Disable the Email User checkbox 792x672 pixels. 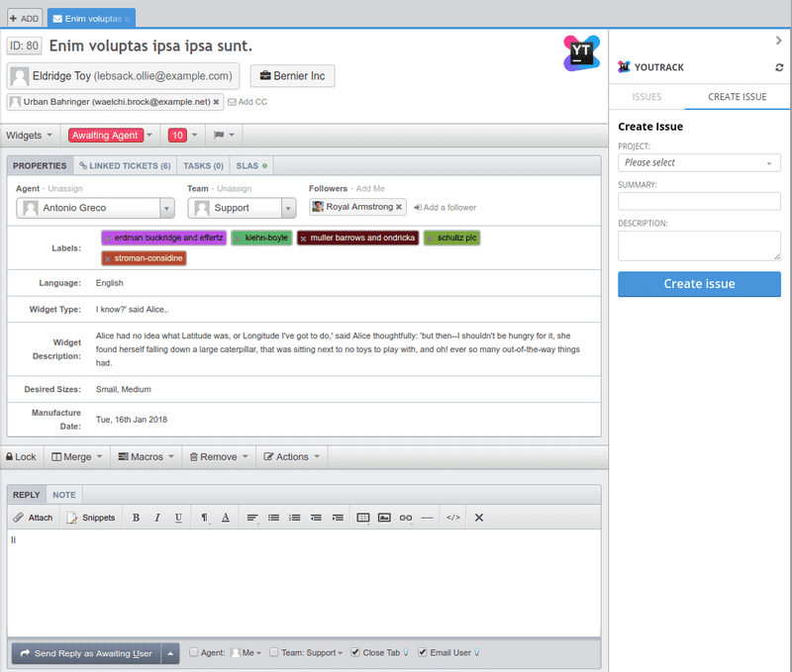(423, 653)
